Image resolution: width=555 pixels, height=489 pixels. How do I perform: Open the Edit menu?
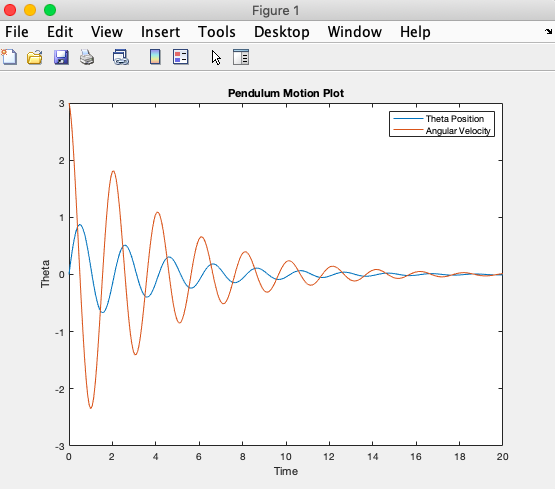(60, 32)
